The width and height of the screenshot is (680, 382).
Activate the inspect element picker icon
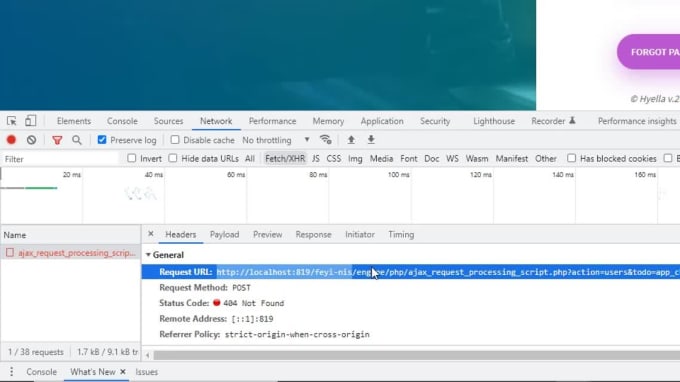click(x=12, y=121)
